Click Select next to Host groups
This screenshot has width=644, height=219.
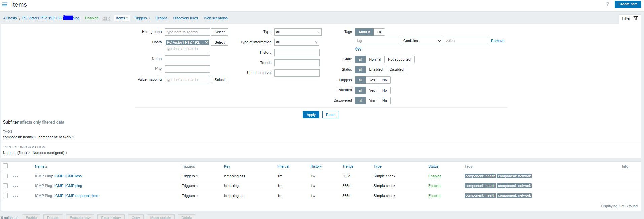click(x=220, y=32)
